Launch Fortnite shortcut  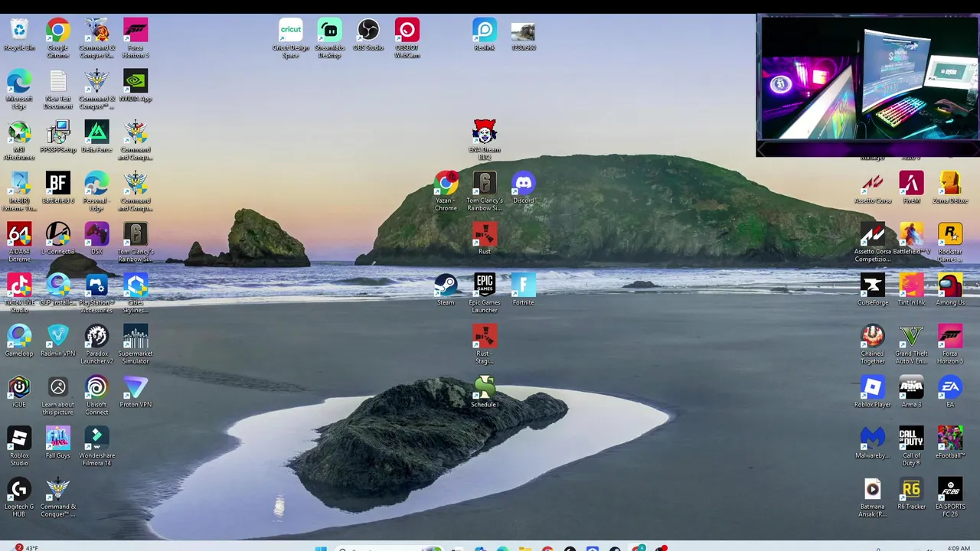524,289
